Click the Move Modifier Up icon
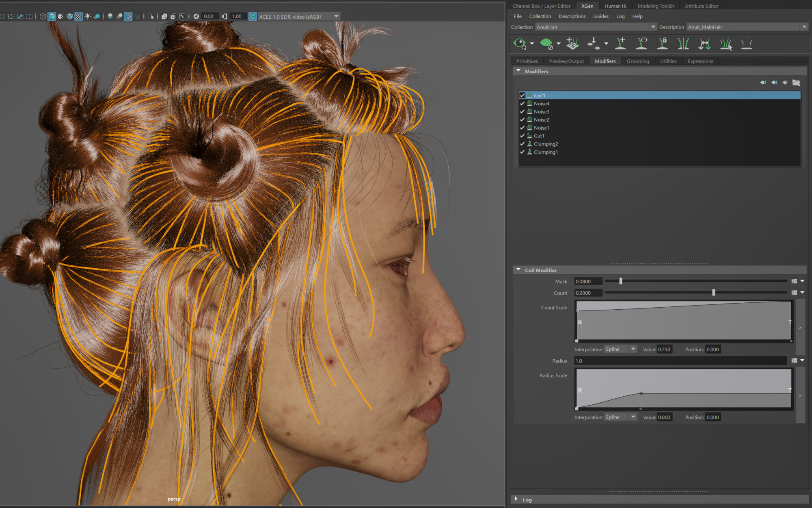This screenshot has width=812, height=508. 763,82
